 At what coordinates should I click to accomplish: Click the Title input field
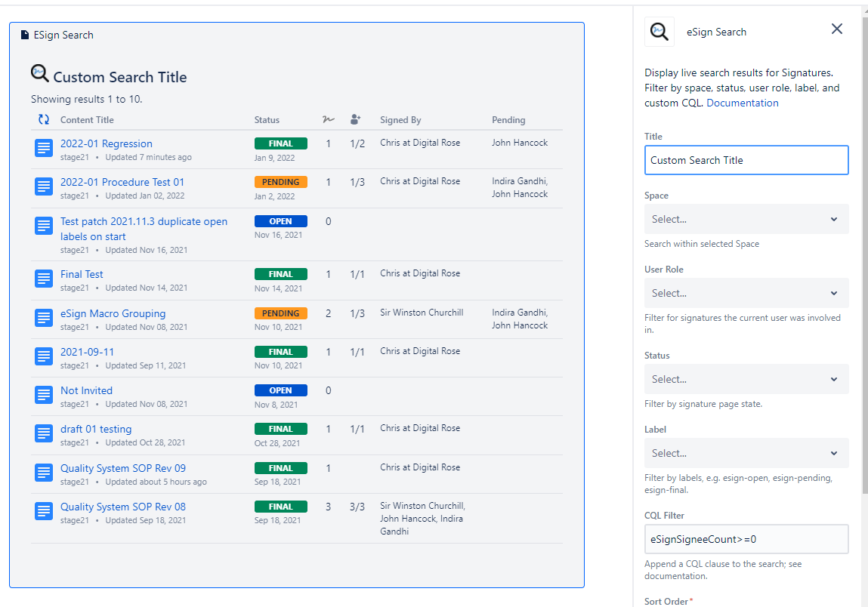(x=746, y=160)
